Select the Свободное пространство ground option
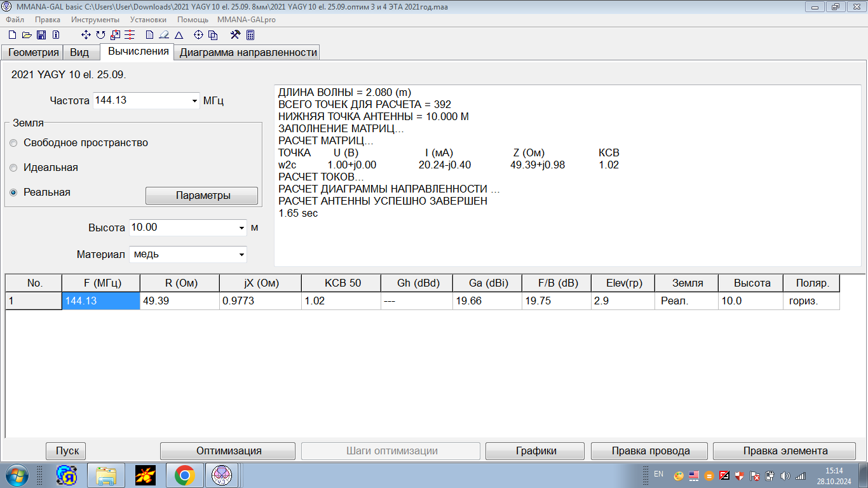The width and height of the screenshot is (868, 488). coord(14,143)
